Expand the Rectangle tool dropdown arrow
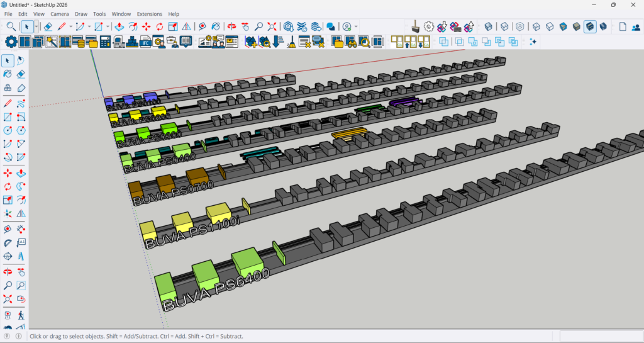 [x=108, y=26]
